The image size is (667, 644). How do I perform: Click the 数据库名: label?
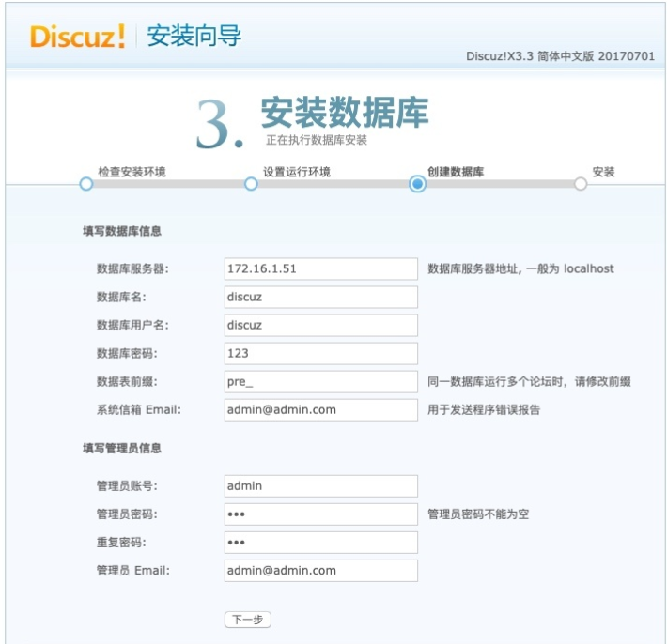[x=121, y=297]
